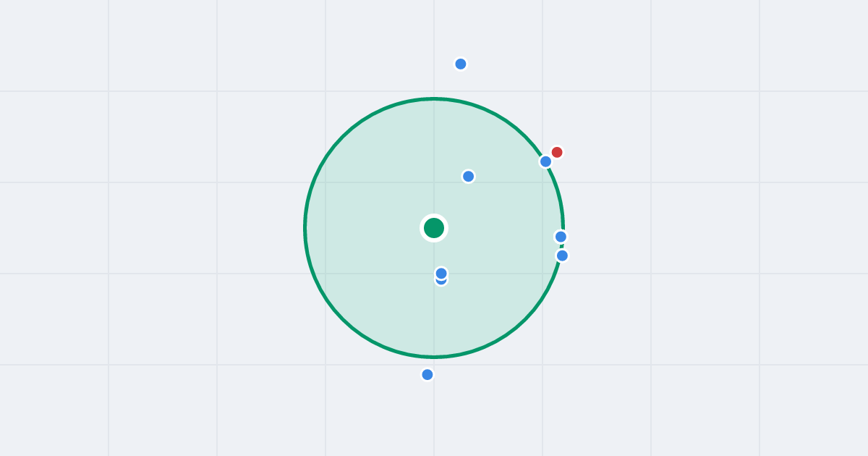Choose the blue point inside circle, above-right of center
This screenshot has height=456, width=868.
point(469,176)
